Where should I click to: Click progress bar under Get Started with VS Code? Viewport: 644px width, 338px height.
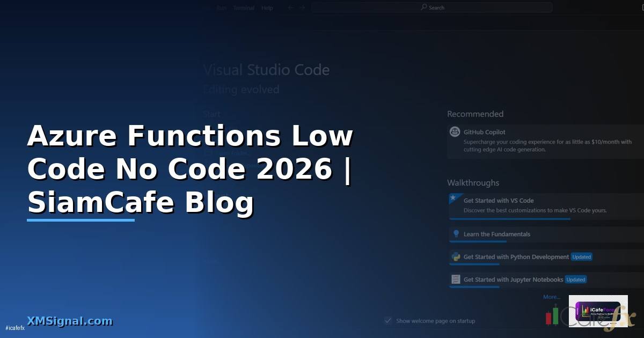coord(509,218)
